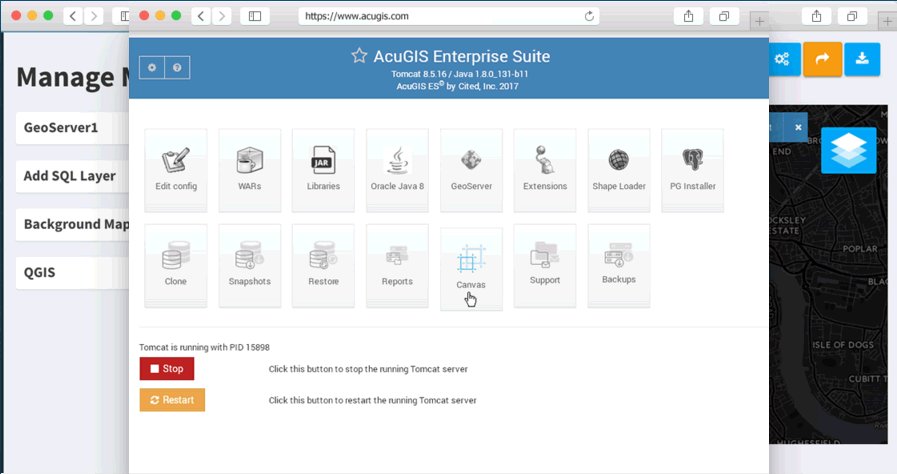Open the Oracle Java 8 tile
Screen dimensions: 897x474
[x=397, y=170]
